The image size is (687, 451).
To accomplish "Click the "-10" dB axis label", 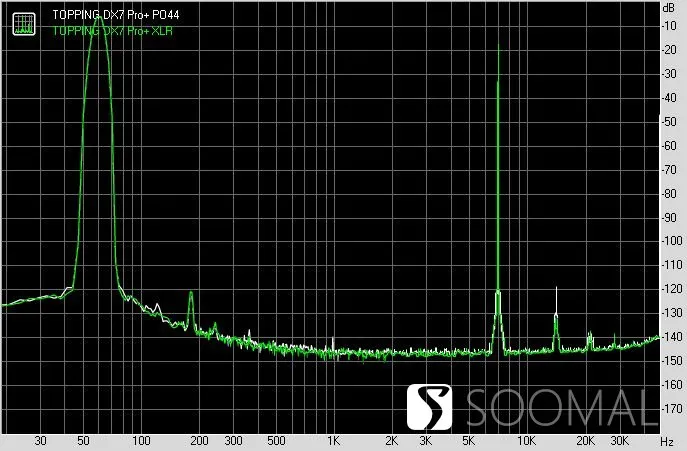I will pyautogui.click(x=669, y=26).
